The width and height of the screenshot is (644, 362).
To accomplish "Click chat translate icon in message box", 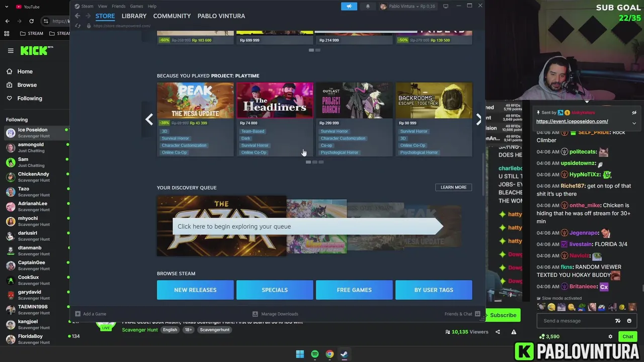I will click(618, 321).
